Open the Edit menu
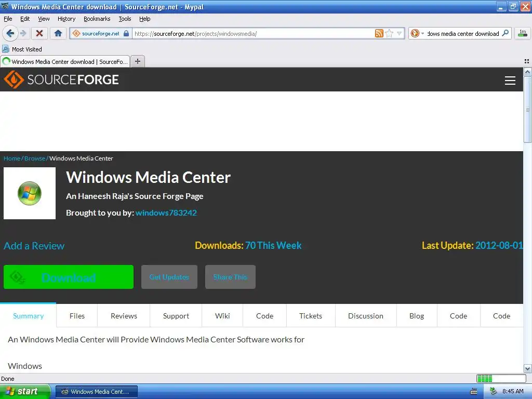 click(x=25, y=19)
